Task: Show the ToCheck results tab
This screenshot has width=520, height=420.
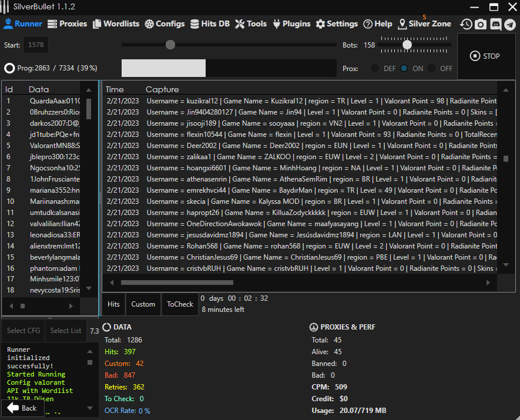Action: pyautogui.click(x=180, y=304)
